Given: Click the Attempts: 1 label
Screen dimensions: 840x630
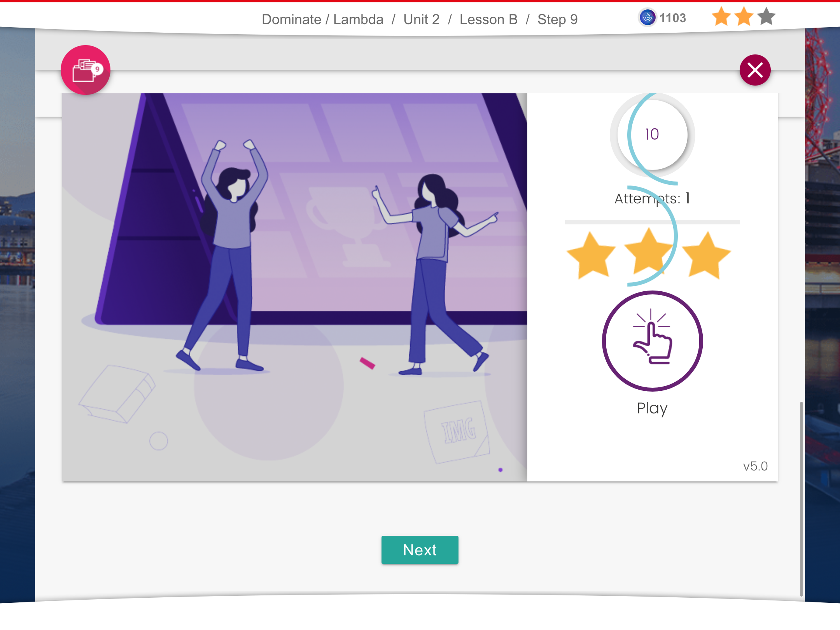Looking at the screenshot, I should pos(652,199).
